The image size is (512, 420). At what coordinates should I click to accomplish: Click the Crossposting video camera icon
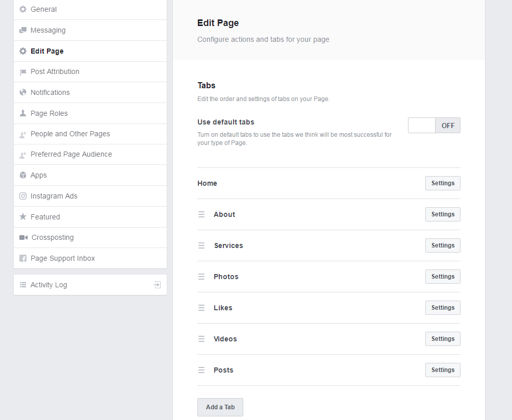(23, 237)
